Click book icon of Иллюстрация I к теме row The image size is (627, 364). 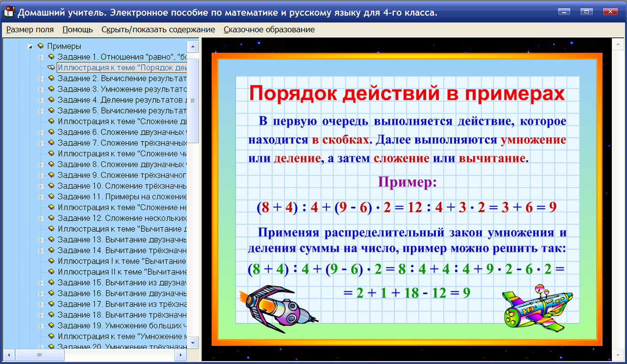click(x=51, y=261)
